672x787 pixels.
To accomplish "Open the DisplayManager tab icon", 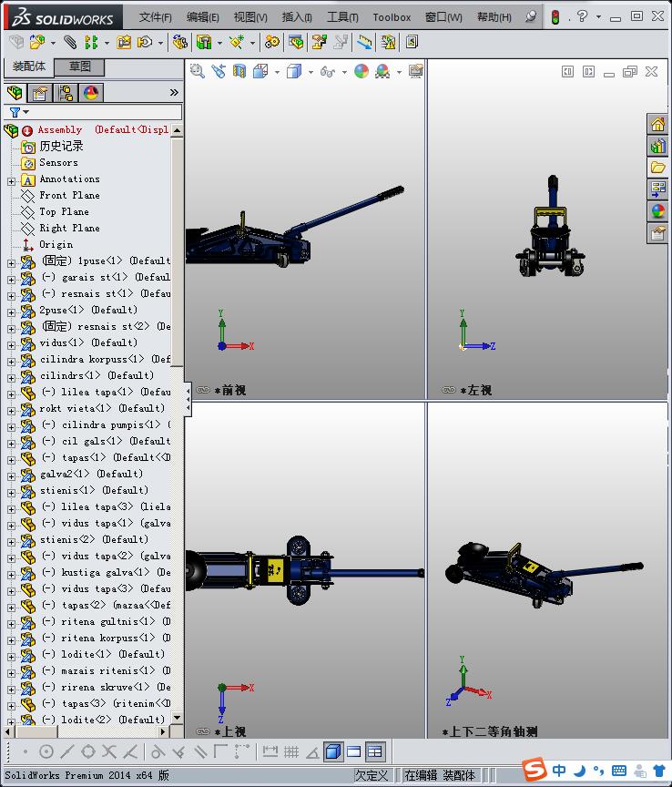I will [91, 93].
